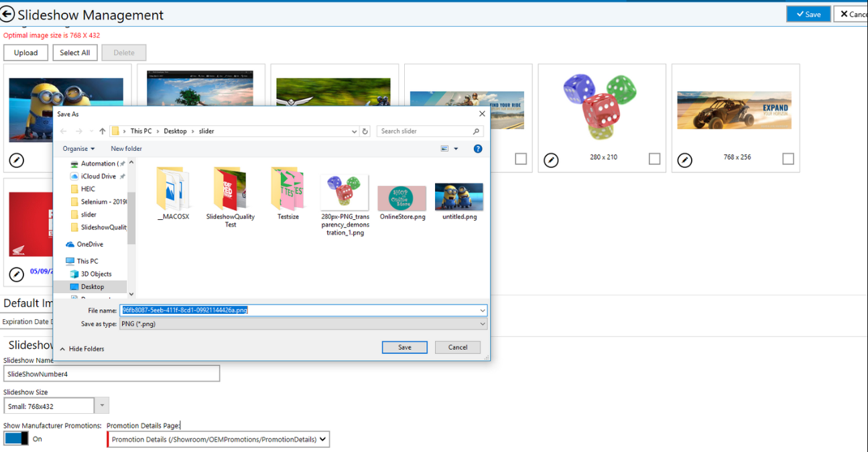Tick checkbox on Find Your Ride slide
This screenshot has width=868, height=452.
tap(521, 159)
